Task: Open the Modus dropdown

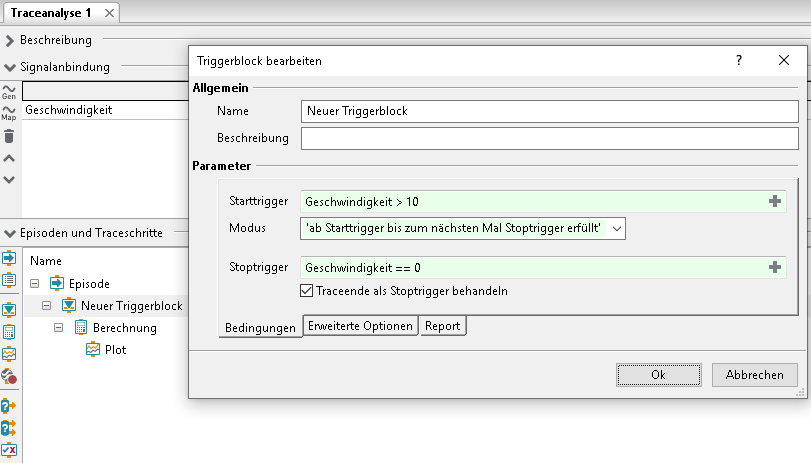Action: tap(617, 229)
